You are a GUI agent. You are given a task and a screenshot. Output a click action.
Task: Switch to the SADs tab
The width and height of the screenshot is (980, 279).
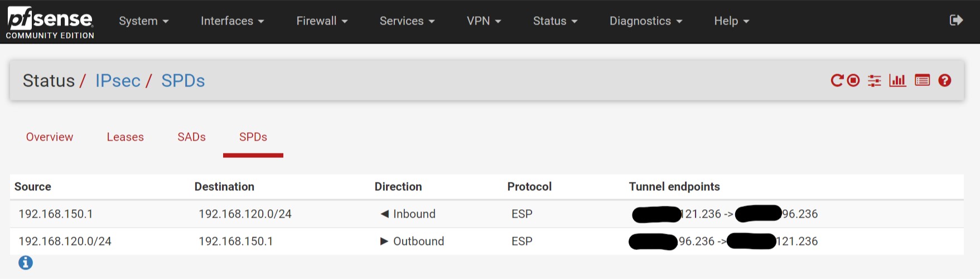[192, 137]
